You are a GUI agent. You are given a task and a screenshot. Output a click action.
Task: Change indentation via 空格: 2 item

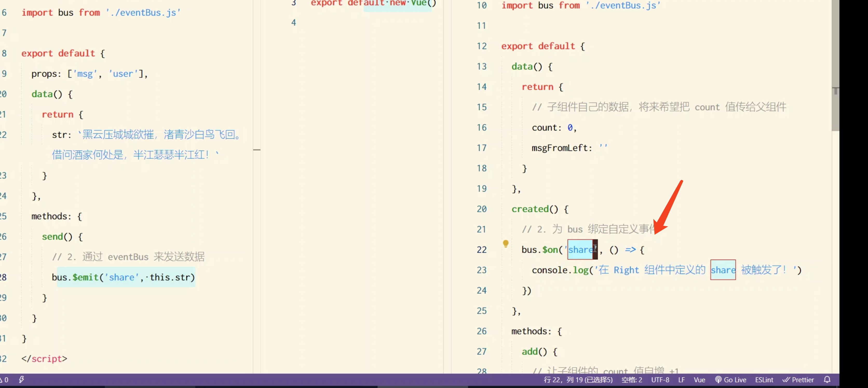(632, 380)
